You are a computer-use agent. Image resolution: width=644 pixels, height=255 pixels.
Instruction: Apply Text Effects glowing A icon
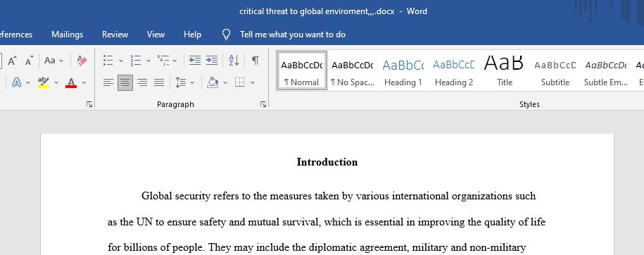click(17, 82)
